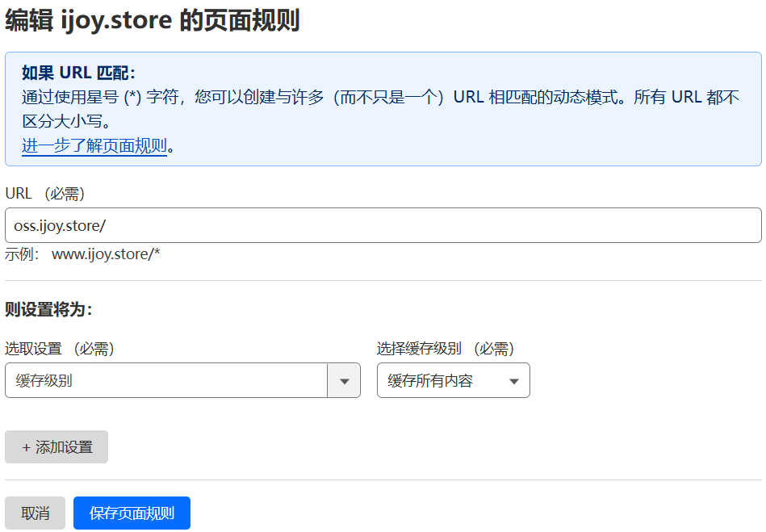
Task: Click the + 添加设置 button
Action: coord(57,446)
